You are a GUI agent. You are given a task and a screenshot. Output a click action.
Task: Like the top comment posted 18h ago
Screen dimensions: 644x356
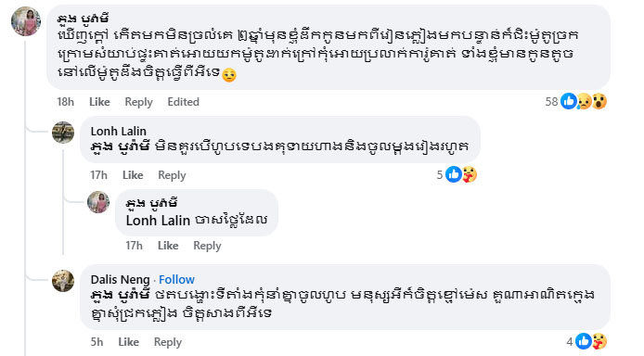point(99,102)
